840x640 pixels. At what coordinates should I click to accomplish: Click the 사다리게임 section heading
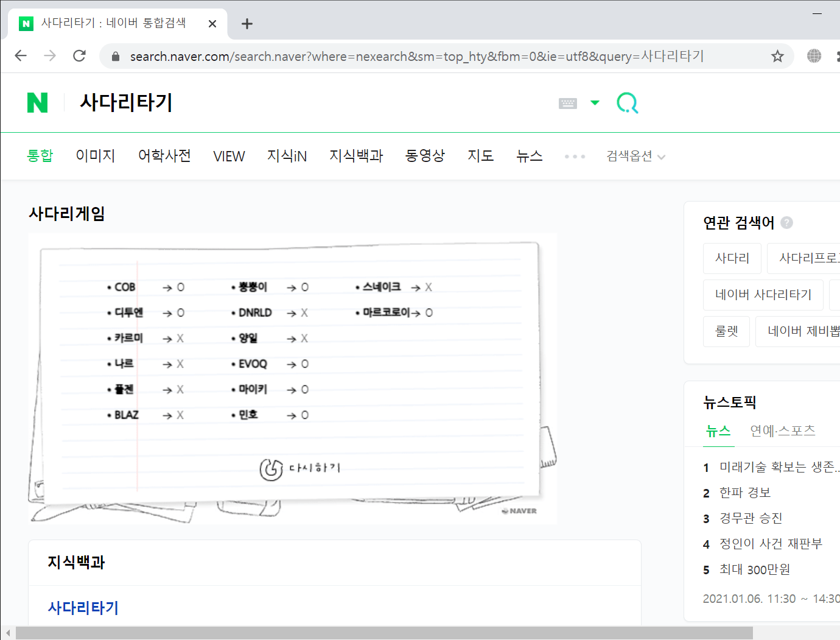pos(67,214)
